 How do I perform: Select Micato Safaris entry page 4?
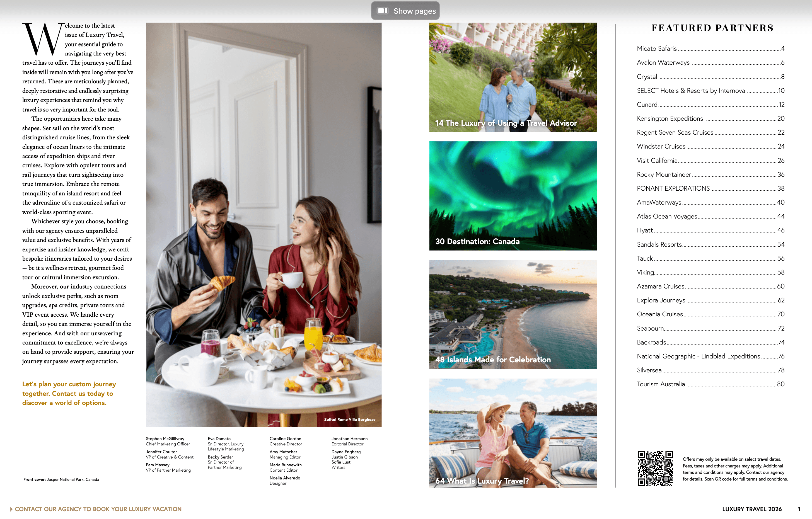(710, 48)
